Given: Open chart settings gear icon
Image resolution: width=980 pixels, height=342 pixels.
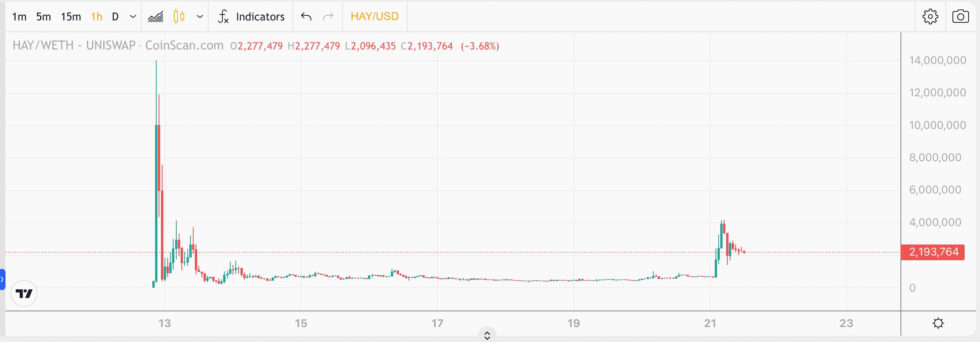Looking at the screenshot, I should coord(930,17).
